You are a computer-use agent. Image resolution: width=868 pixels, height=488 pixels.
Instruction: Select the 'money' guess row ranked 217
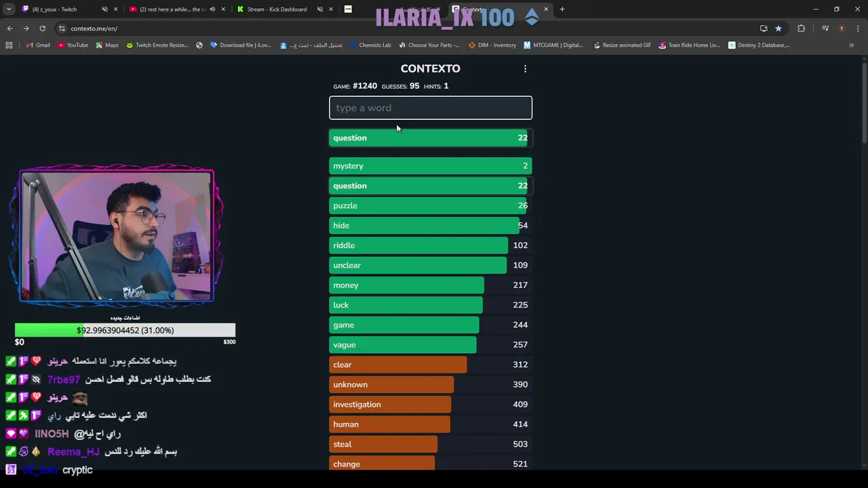tap(431, 285)
